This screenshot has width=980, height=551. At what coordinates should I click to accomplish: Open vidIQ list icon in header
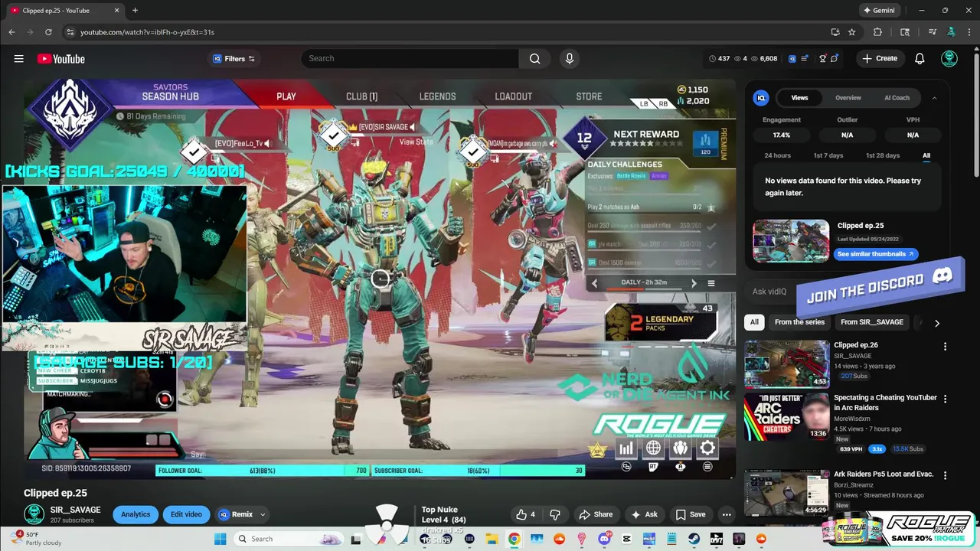[803, 59]
